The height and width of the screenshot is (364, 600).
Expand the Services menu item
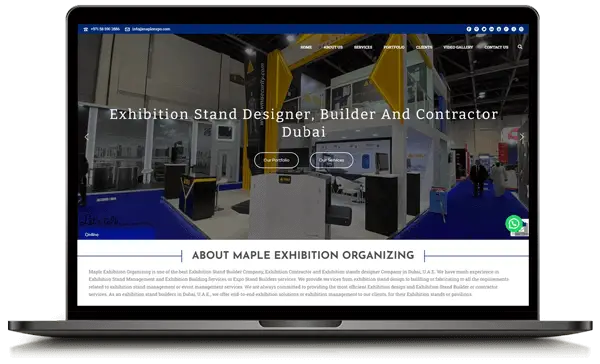pyautogui.click(x=363, y=47)
